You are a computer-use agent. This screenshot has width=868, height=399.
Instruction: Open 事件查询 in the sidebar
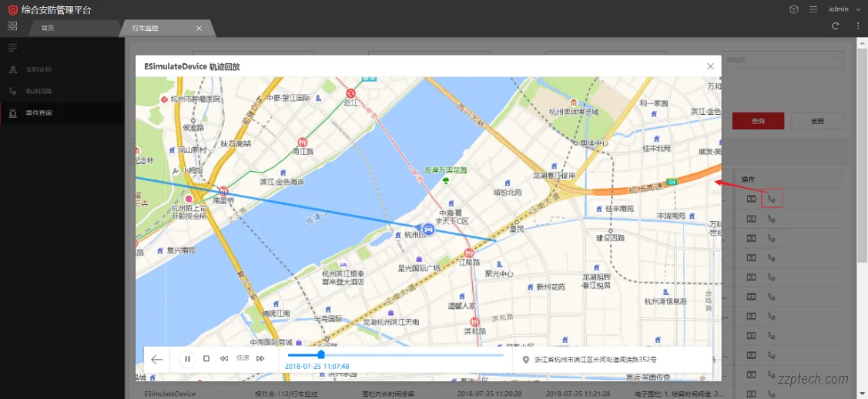click(x=39, y=113)
